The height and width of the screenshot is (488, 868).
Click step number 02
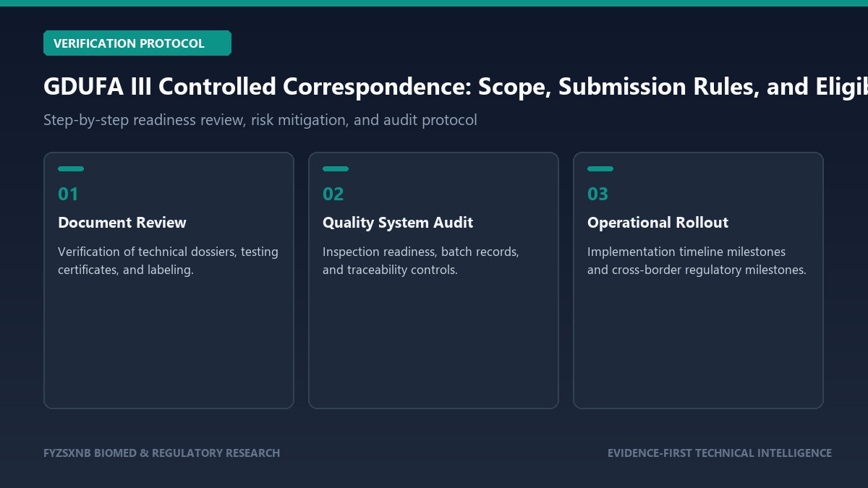[x=333, y=194]
